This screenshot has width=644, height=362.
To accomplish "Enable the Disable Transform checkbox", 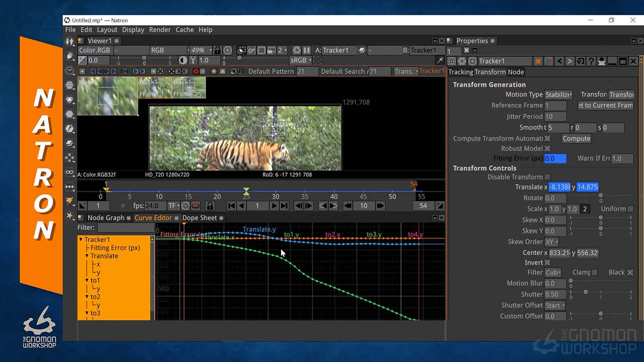I will coord(547,177).
